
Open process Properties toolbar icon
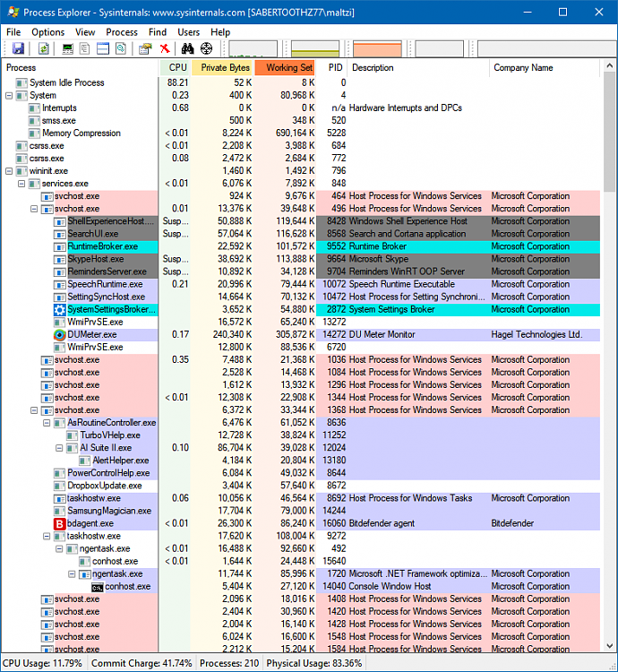pyautogui.click(x=146, y=48)
